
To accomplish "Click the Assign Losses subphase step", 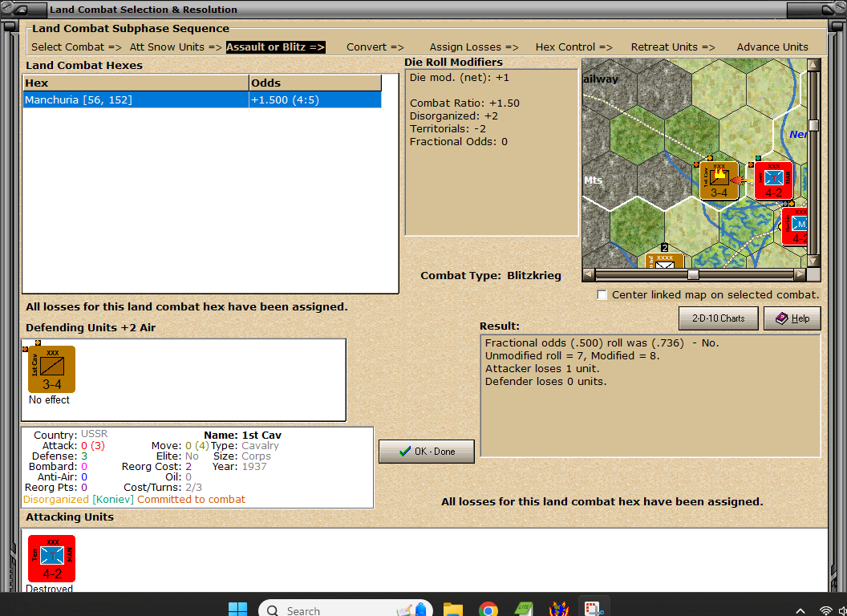I will coord(474,47).
